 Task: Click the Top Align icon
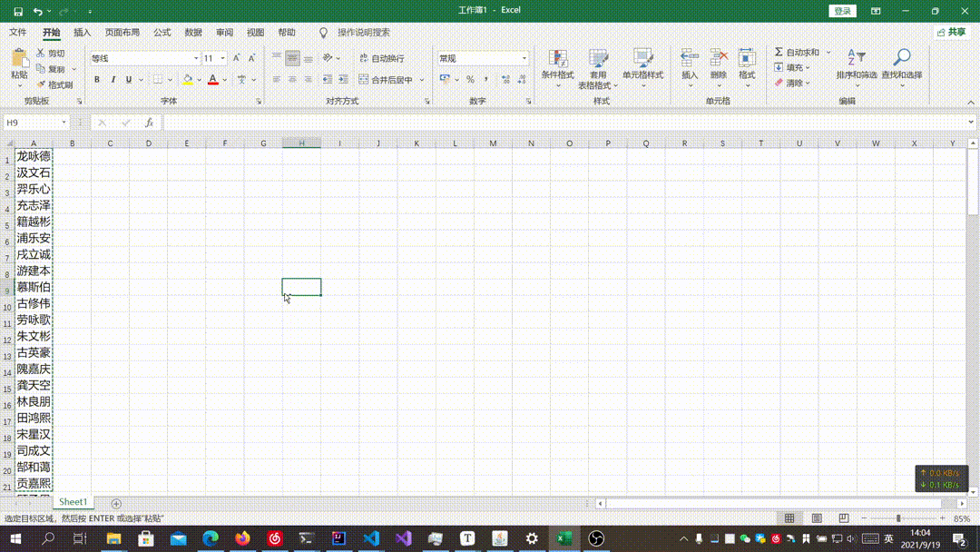[276, 58]
